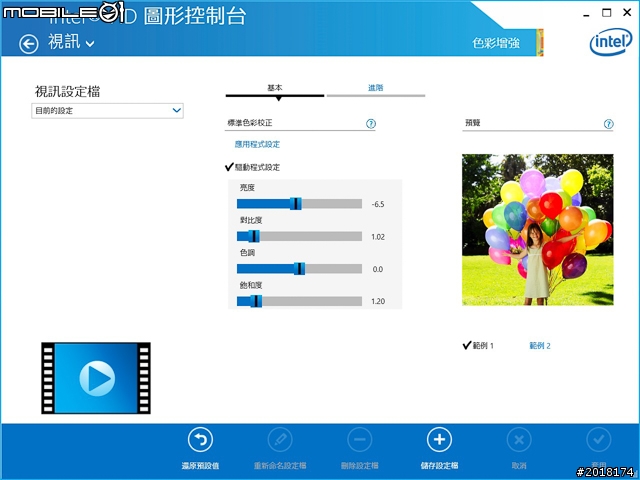Open help icon for 標準色彩校正
This screenshot has width=640, height=480.
[371, 124]
